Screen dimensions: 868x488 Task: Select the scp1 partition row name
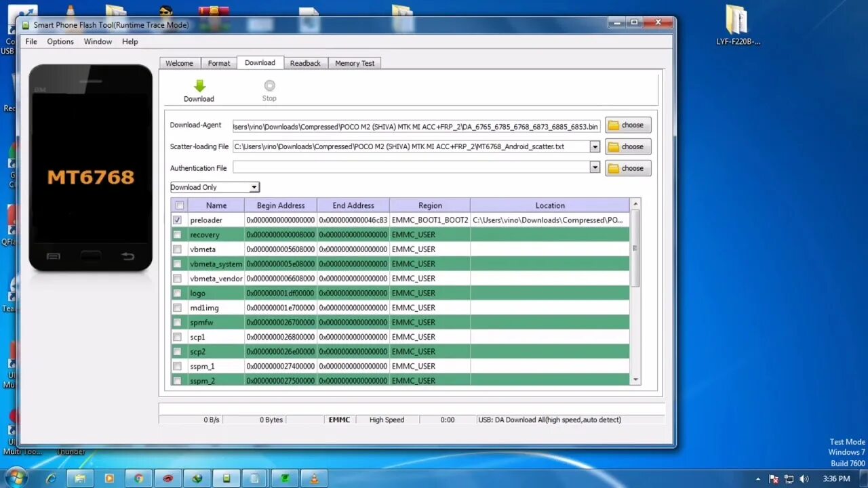197,337
